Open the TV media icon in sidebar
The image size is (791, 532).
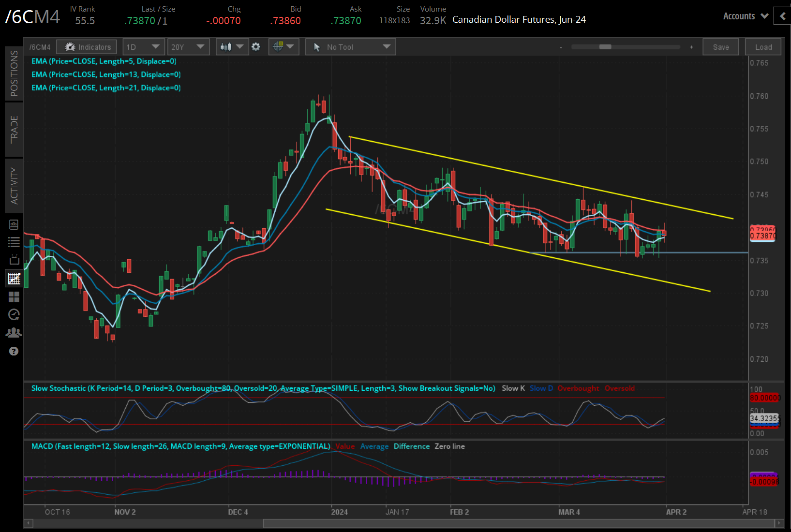[14, 260]
